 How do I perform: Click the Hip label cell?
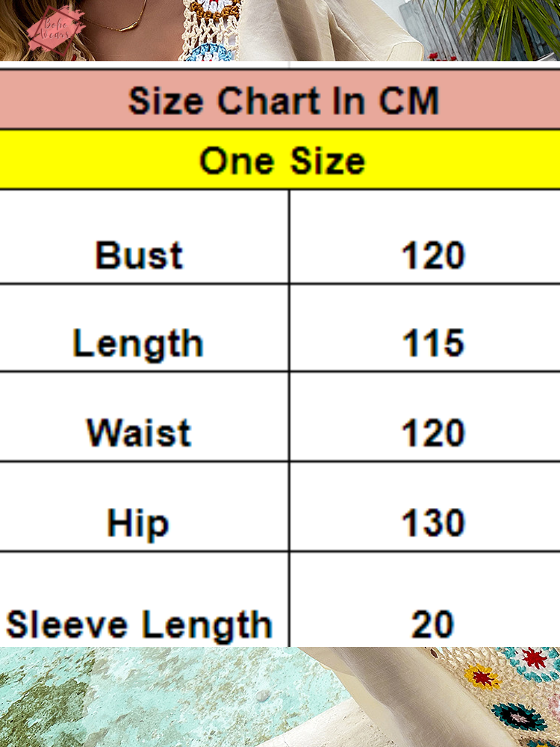[x=139, y=522]
